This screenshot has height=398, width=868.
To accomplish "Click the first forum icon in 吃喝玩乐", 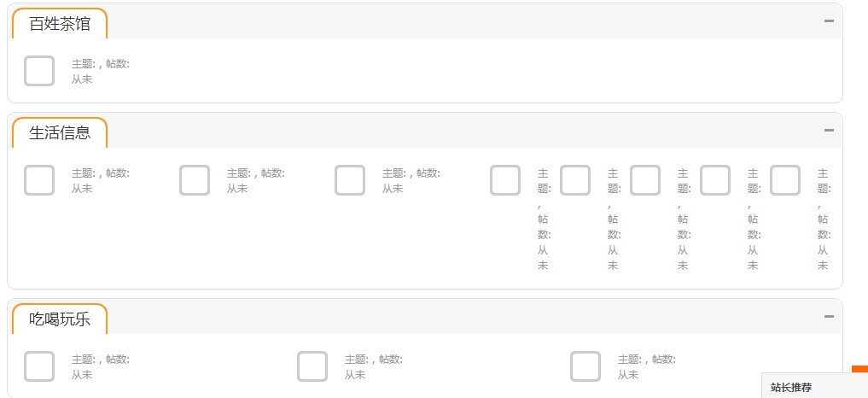I will (x=39, y=366).
